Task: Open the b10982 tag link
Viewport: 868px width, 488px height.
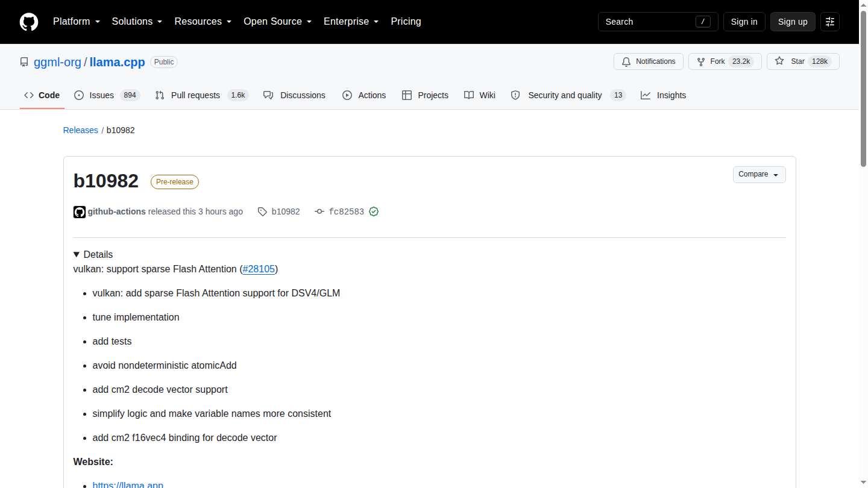Action: 279,211
